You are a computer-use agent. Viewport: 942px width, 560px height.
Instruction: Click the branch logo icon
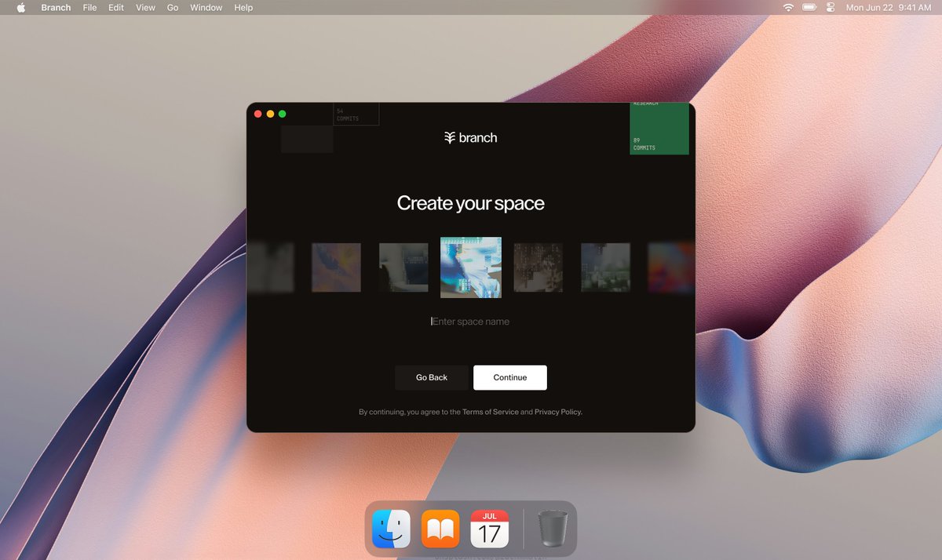tap(450, 137)
